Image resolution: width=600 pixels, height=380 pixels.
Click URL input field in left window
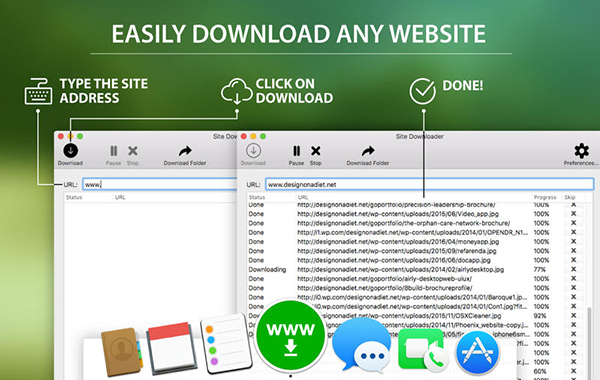tap(160, 184)
